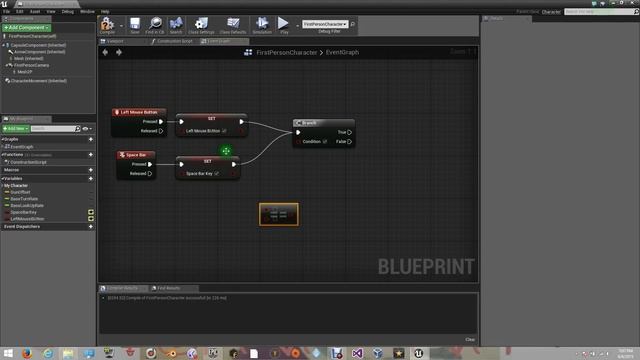The height and width of the screenshot is (360, 640).
Task: Switch to the Construction Script tab
Action: [174, 41]
